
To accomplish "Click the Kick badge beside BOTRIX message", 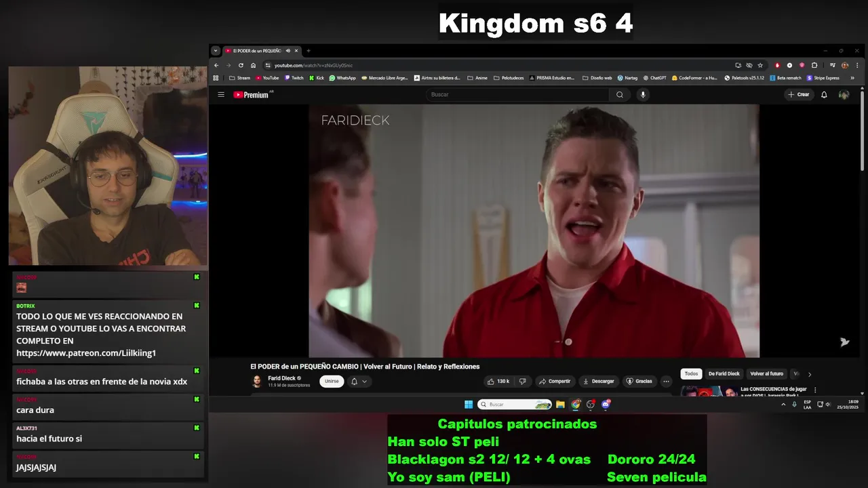I will tap(197, 306).
